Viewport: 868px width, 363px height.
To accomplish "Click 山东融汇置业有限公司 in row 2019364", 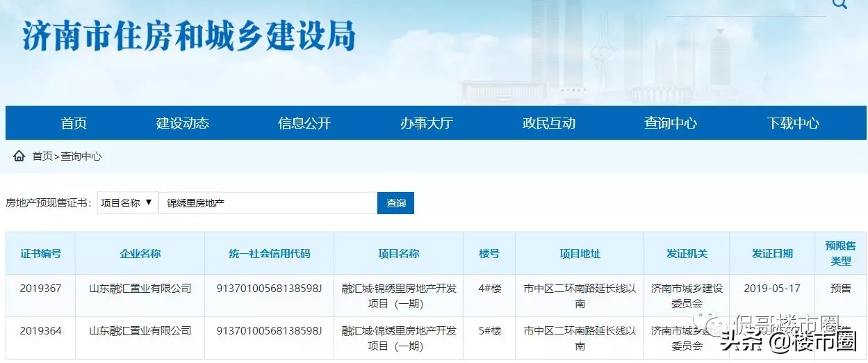I will pos(140,331).
